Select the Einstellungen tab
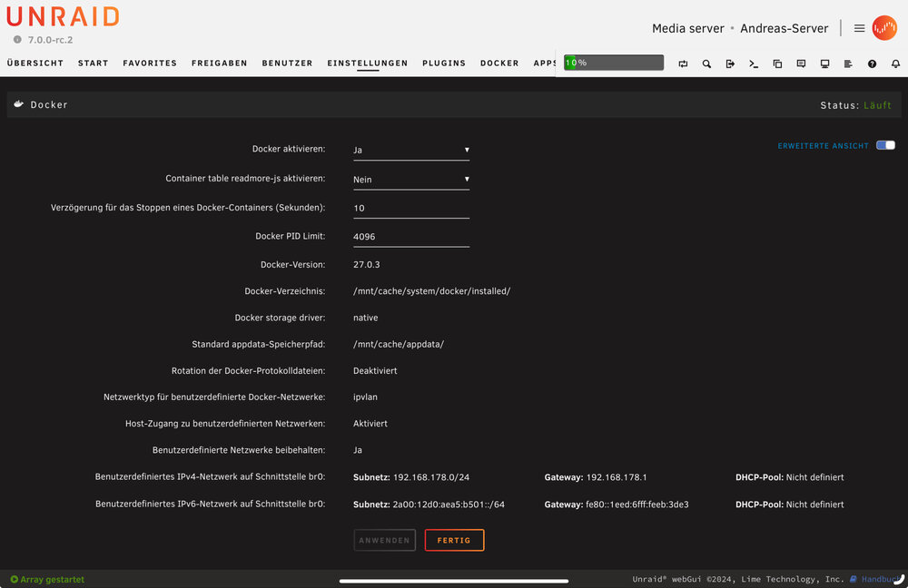This screenshot has width=908, height=588. tap(368, 64)
